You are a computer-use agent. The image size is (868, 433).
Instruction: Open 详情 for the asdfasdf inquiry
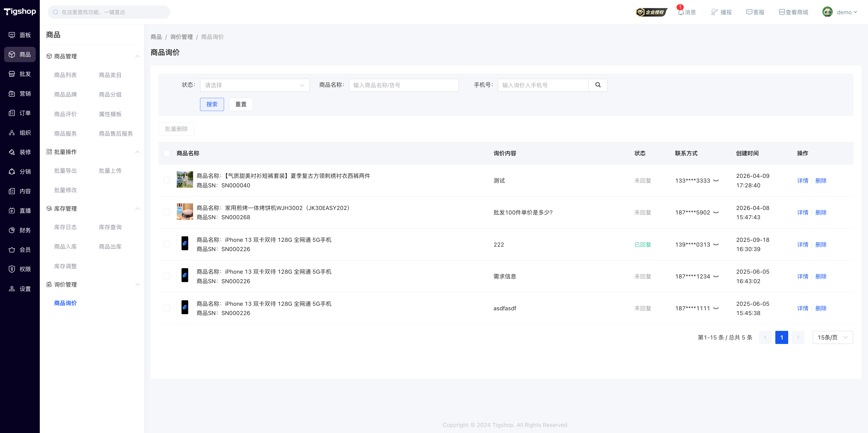coord(803,309)
